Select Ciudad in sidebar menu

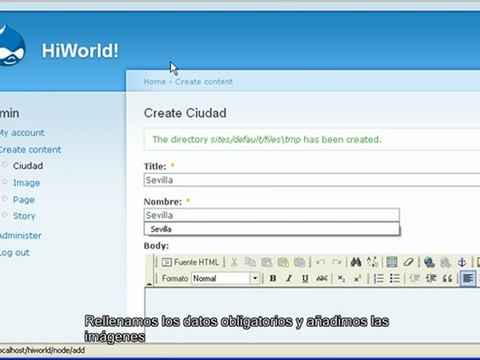tap(28, 166)
